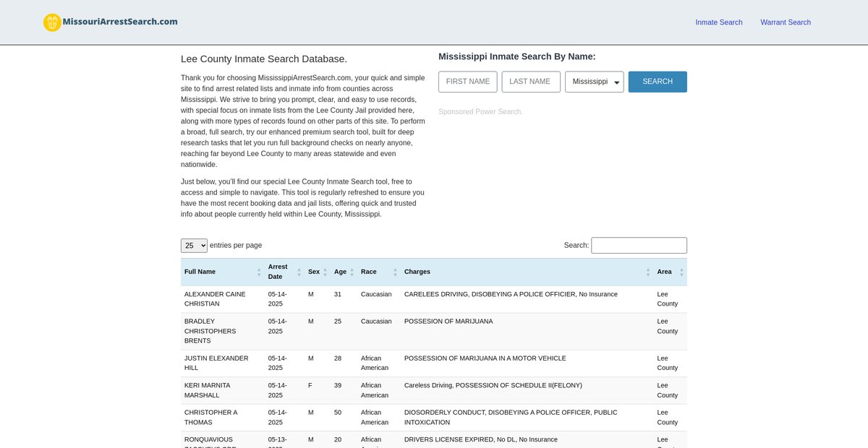
Task: Focus the LAST NAME input field
Action: (531, 82)
